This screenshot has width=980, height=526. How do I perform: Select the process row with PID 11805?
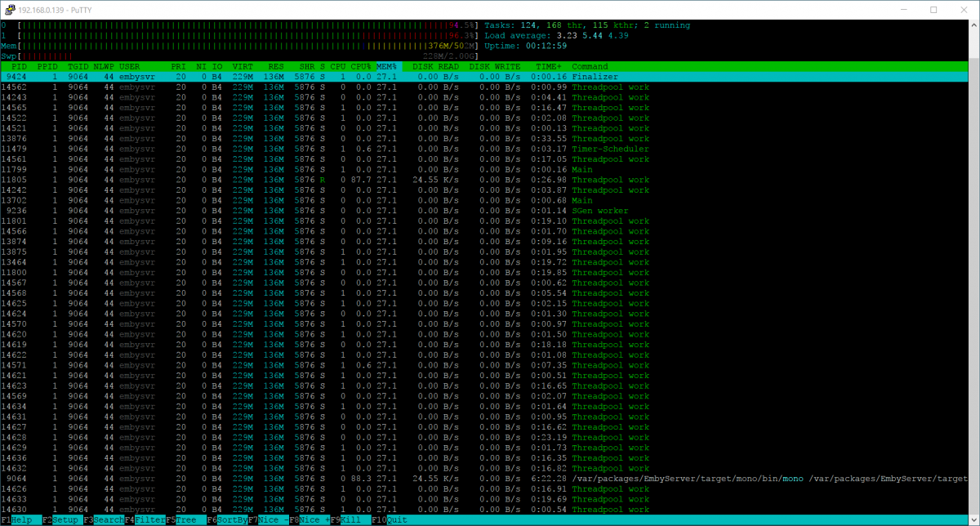click(x=327, y=180)
